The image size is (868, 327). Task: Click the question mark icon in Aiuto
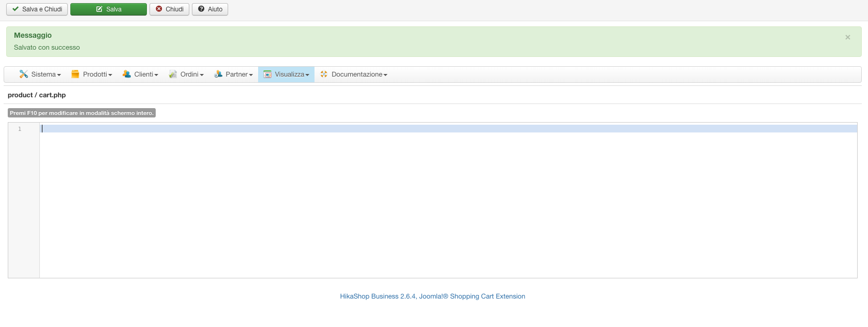coord(201,9)
